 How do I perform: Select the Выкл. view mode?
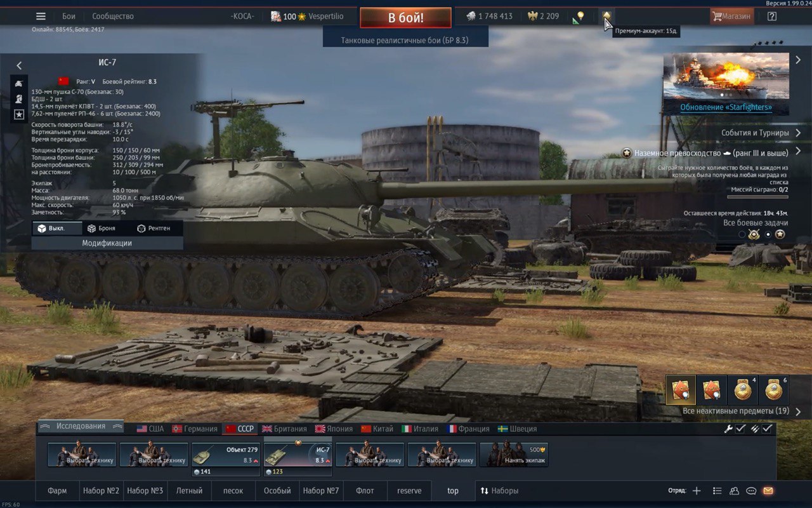point(57,229)
